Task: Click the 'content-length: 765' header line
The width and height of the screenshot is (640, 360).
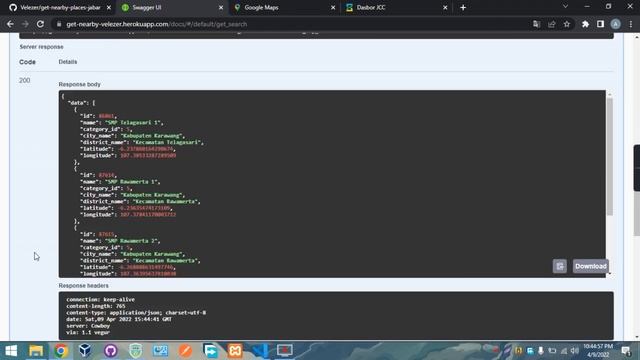Action: pos(96,306)
